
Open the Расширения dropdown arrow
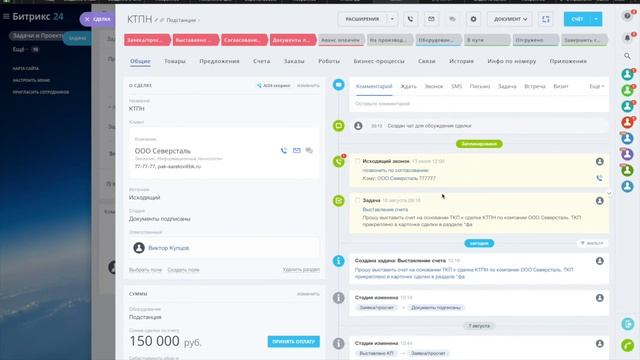pos(392,19)
